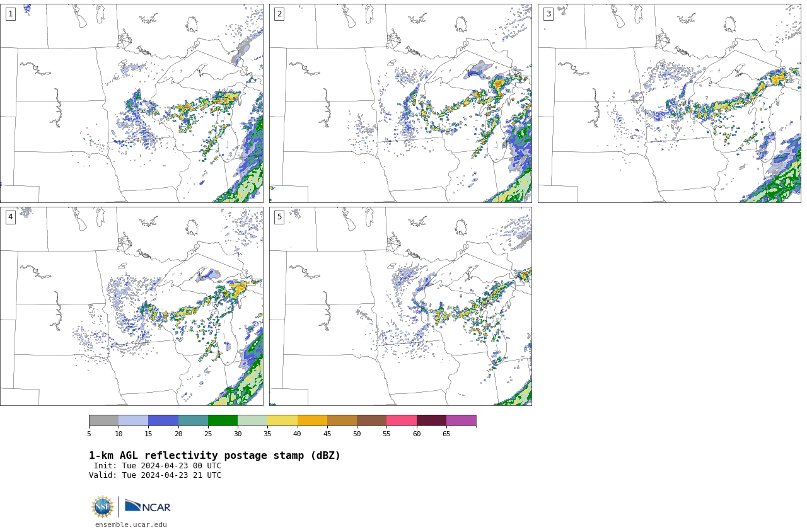Click the 'Valid: Tue 2024-04-23 21 UTC' text
Screen dimensions: 807x532
pos(155,475)
